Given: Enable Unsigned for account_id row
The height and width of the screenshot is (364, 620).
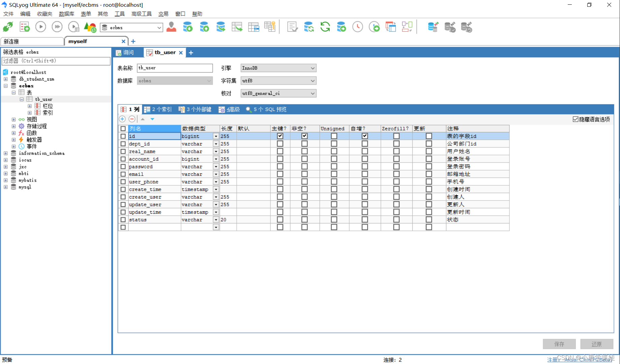Looking at the screenshot, I should (334, 159).
